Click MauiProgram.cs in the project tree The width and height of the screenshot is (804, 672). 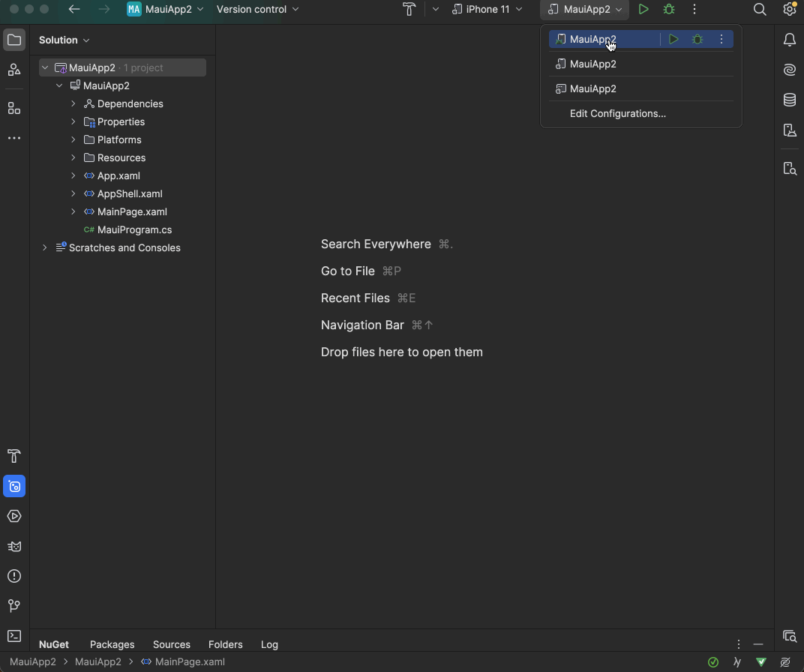pyautogui.click(x=135, y=229)
